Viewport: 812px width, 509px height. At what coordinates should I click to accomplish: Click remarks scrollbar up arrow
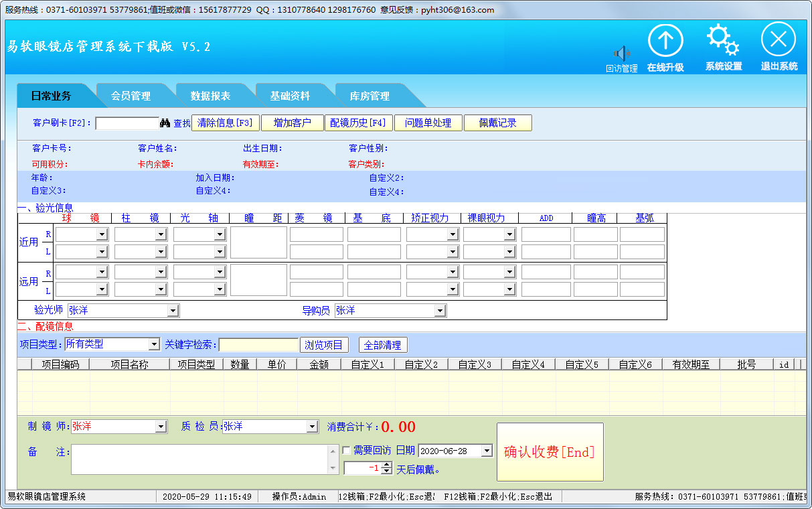(333, 450)
